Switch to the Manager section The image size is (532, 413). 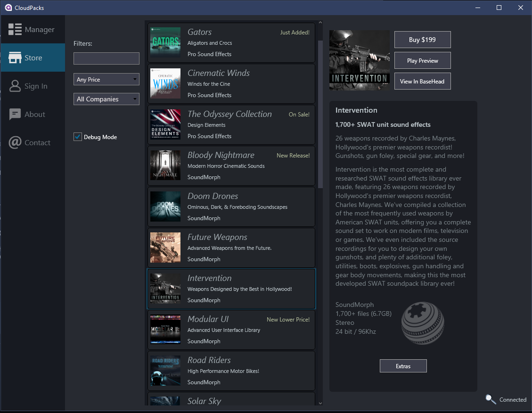tap(33, 29)
